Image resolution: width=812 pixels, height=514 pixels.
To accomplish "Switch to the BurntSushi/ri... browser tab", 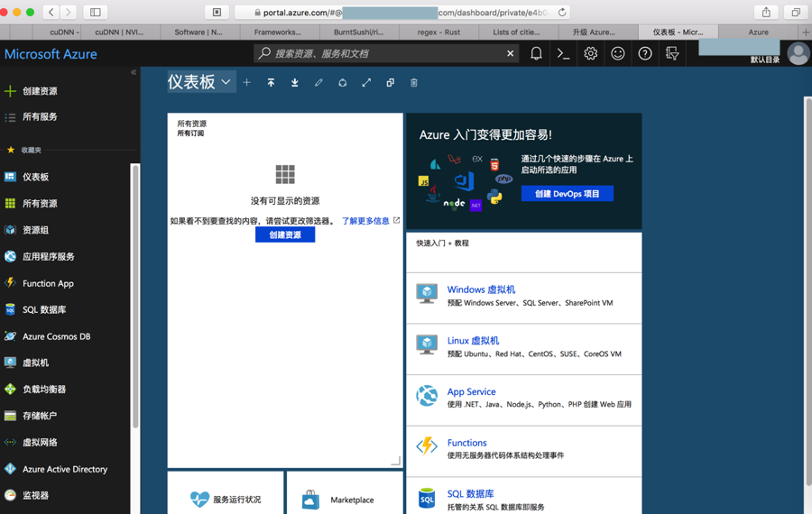I will pyautogui.click(x=360, y=32).
